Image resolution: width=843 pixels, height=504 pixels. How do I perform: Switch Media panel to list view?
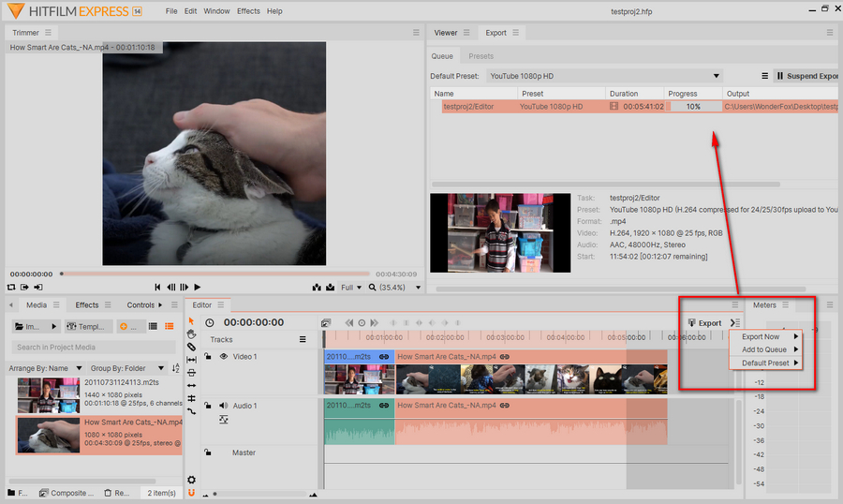(x=153, y=326)
